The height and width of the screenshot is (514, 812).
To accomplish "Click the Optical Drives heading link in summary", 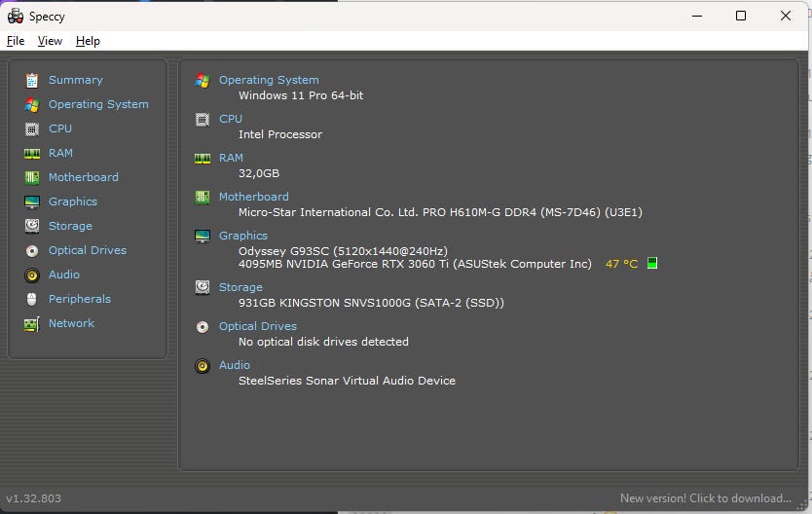I will 258,326.
